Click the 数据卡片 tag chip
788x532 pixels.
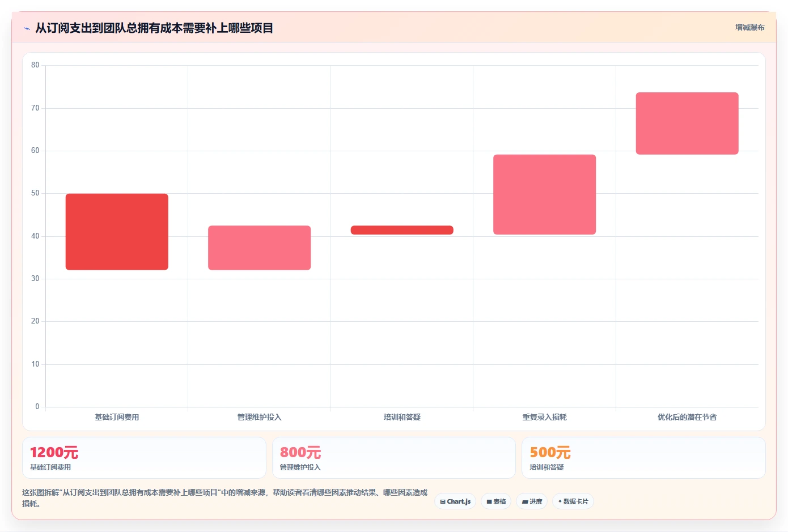573,501
